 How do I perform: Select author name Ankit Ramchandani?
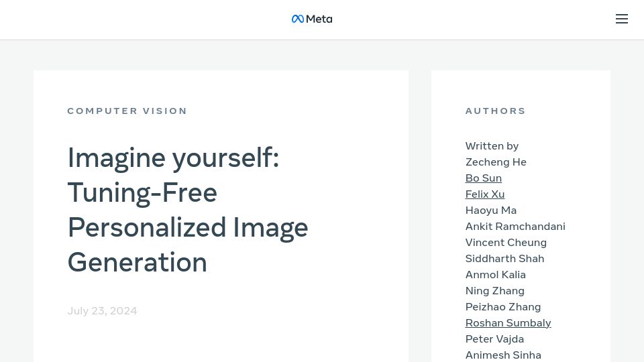(515, 227)
